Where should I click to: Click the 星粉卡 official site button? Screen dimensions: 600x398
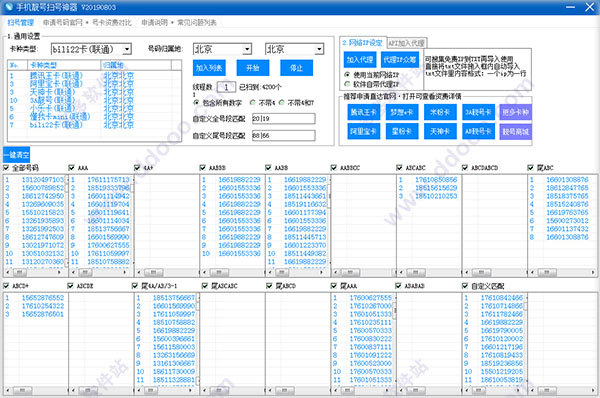point(402,131)
